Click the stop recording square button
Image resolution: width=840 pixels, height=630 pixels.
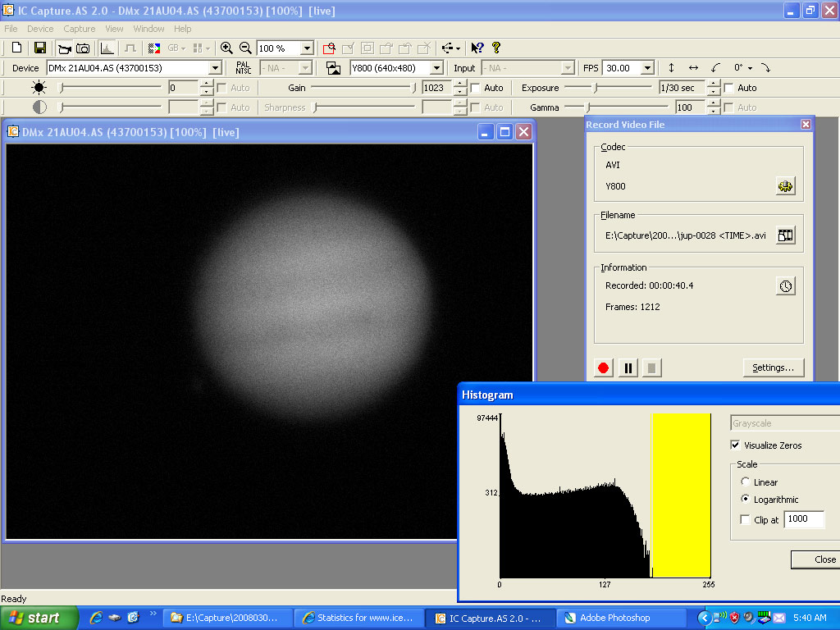[651, 368]
